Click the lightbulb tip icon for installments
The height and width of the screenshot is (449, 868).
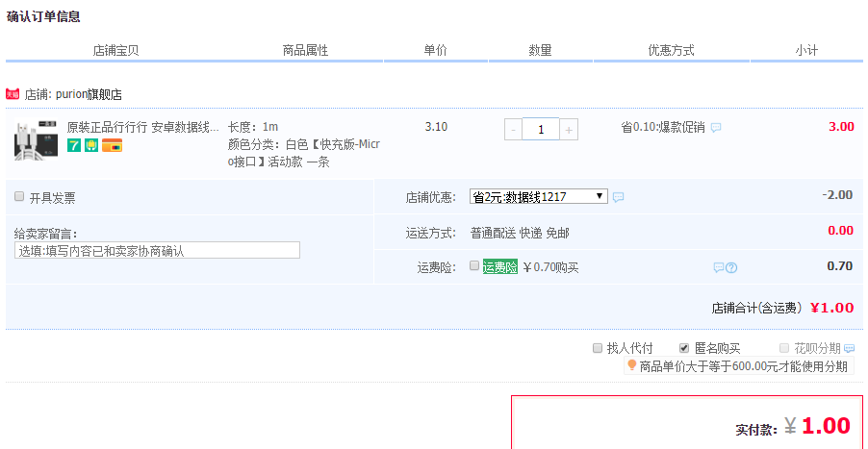631,365
